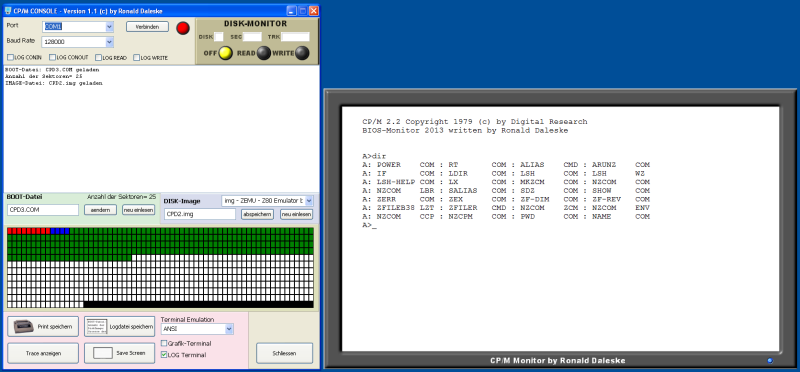Click the red connection status indicator
800x372 pixels.
click(x=183, y=28)
